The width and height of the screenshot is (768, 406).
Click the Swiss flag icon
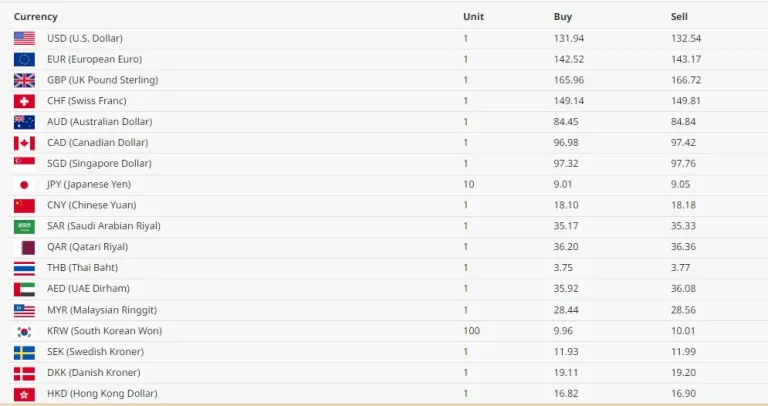[x=24, y=101]
